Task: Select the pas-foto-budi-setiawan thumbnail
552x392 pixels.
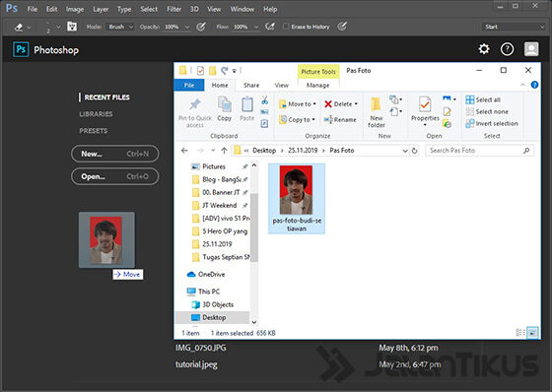Action: pos(297,198)
